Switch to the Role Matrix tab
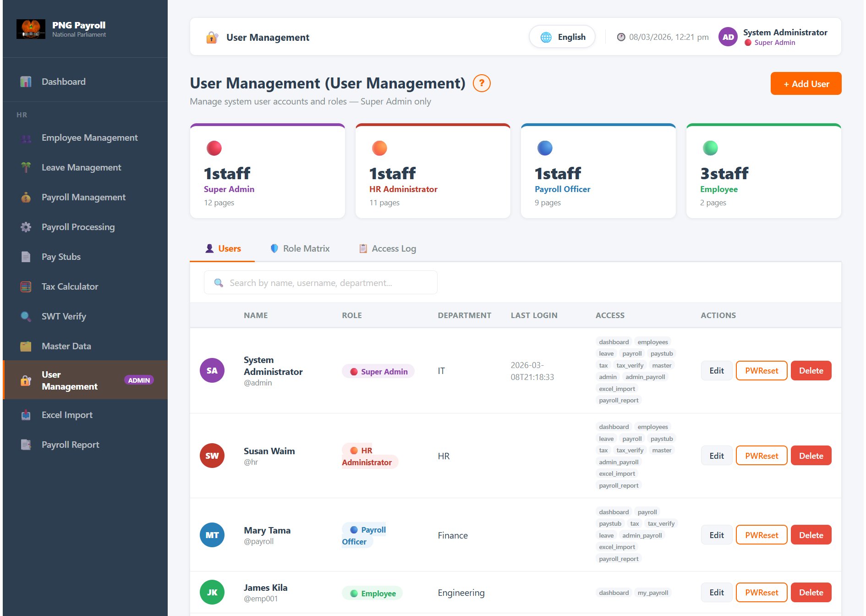 300,249
